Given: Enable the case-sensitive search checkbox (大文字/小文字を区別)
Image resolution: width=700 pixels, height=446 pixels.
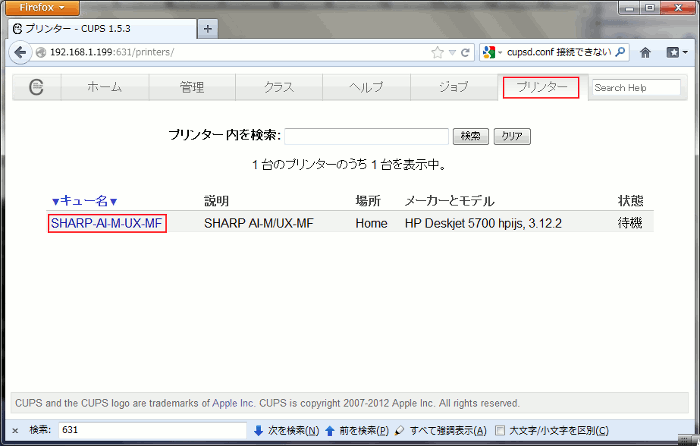Looking at the screenshot, I should (501, 430).
